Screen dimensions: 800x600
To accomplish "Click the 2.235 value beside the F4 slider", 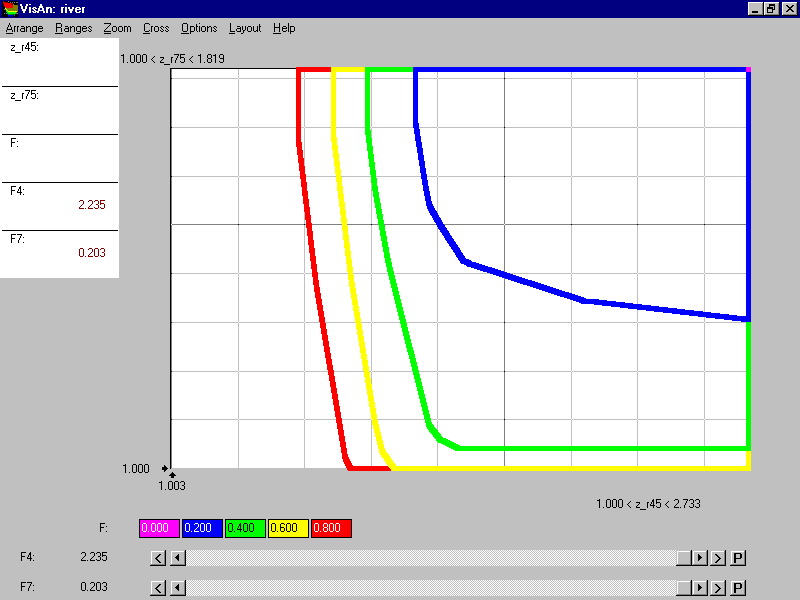I will (94, 557).
